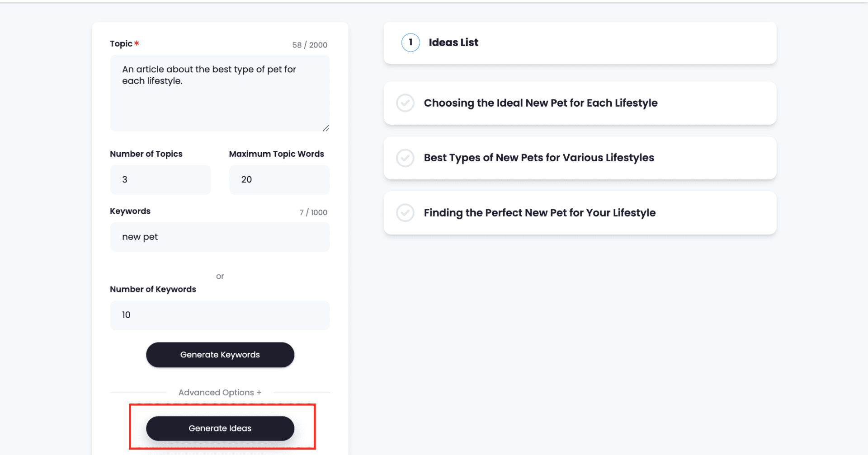The width and height of the screenshot is (868, 455).
Task: Click the Topic field label
Action: 121,44
